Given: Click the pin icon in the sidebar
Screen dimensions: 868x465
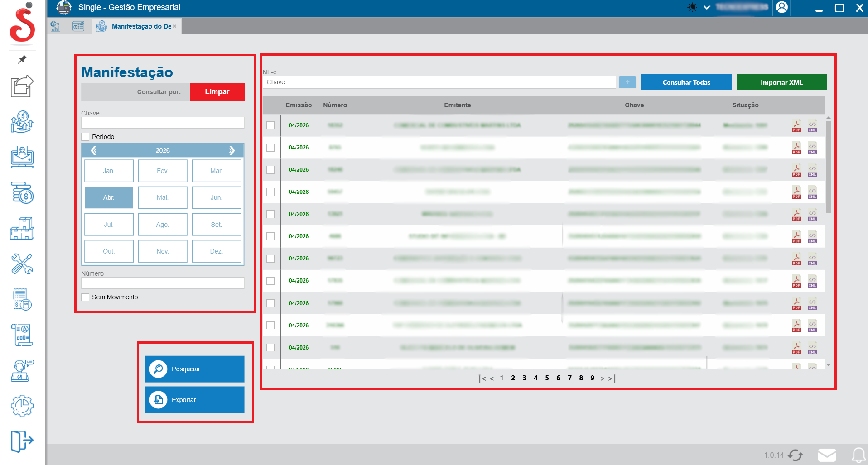Looking at the screenshot, I should click(22, 59).
